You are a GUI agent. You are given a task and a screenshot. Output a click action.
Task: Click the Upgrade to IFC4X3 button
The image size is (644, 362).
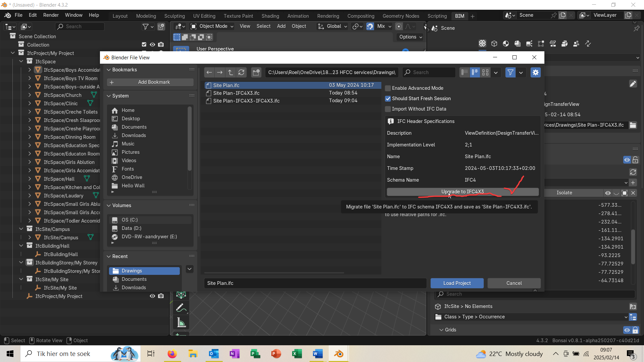pos(462,192)
